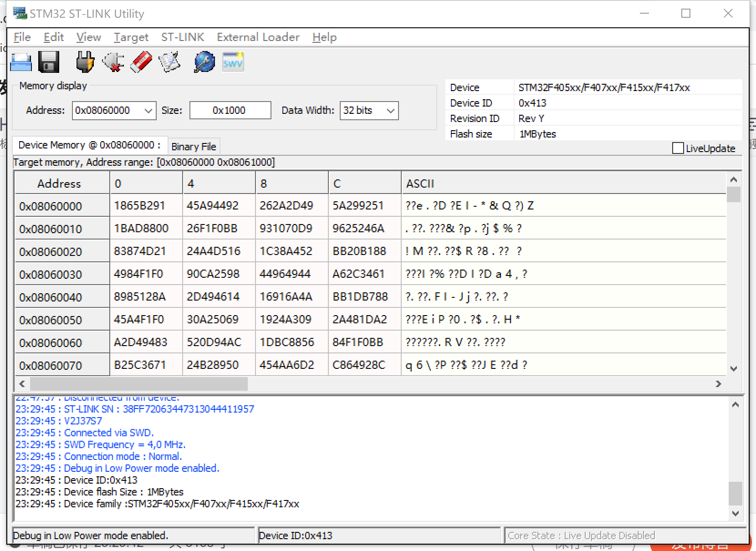Screen dimensions: 756x551
Task: Open the External Loader menu
Action: [258, 37]
